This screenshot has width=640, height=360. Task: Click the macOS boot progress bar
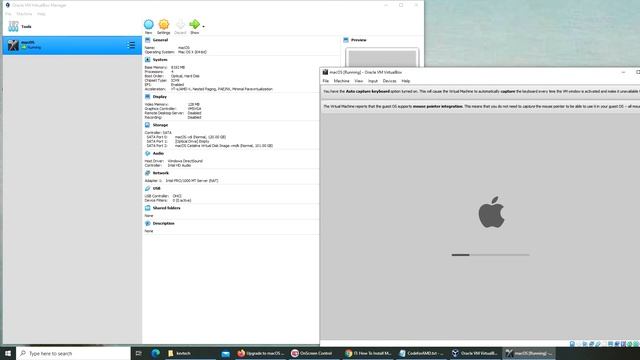pyautogui.click(x=490, y=255)
